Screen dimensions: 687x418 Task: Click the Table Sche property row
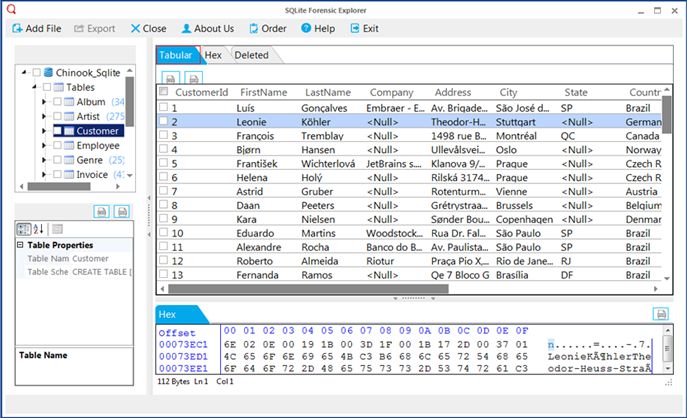coord(74,272)
